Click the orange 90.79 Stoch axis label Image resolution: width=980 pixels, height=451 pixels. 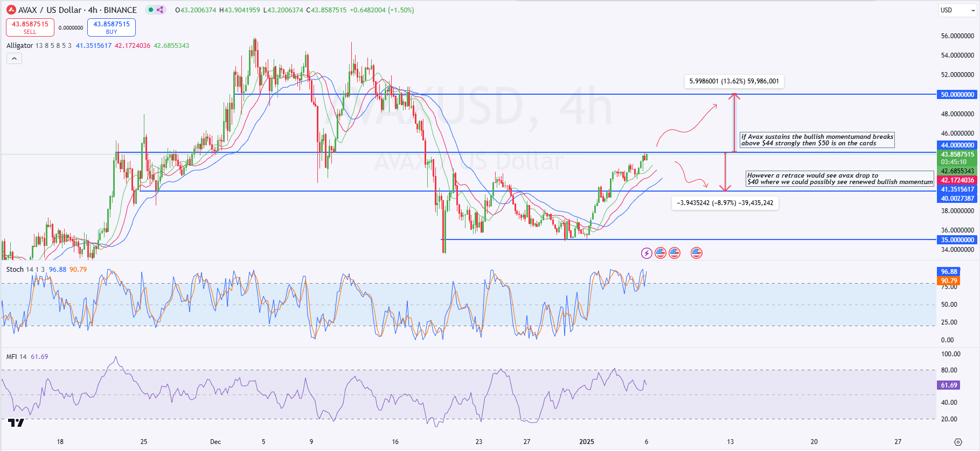[x=949, y=281]
